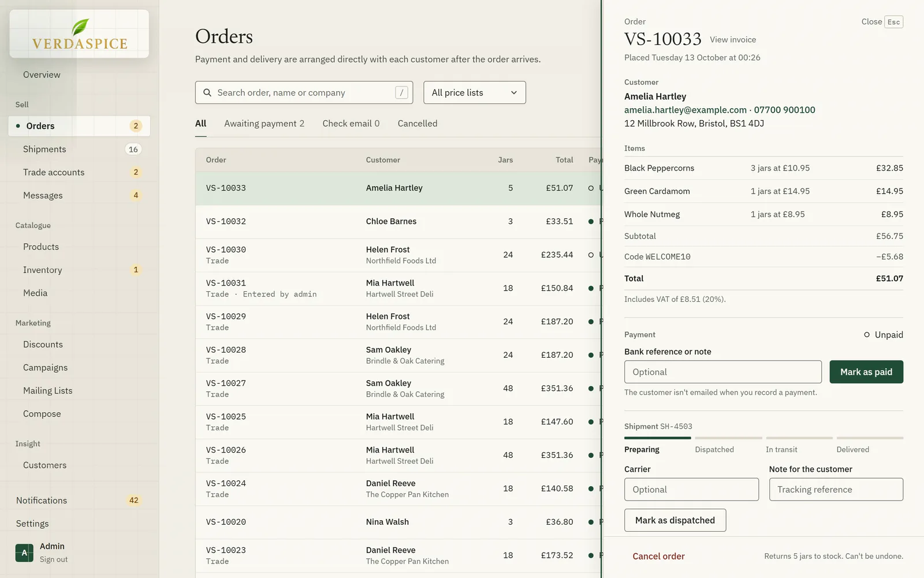Switch to Awaiting payment tab
The image size is (924, 578).
(x=264, y=124)
